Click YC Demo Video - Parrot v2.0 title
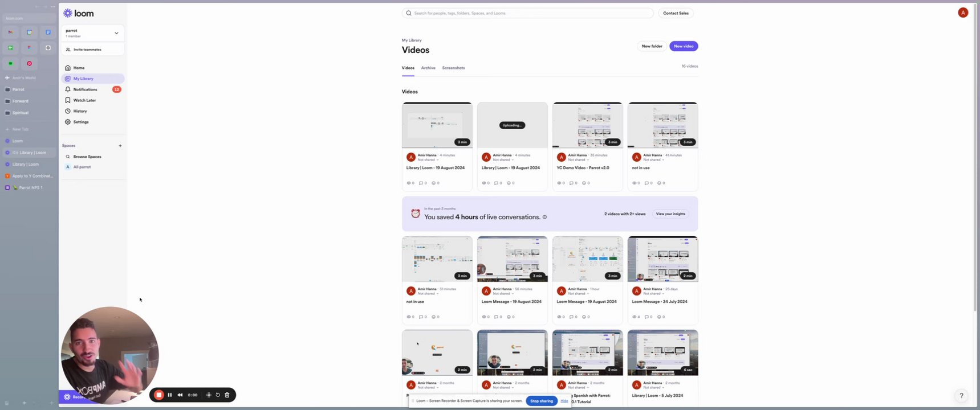 point(583,168)
